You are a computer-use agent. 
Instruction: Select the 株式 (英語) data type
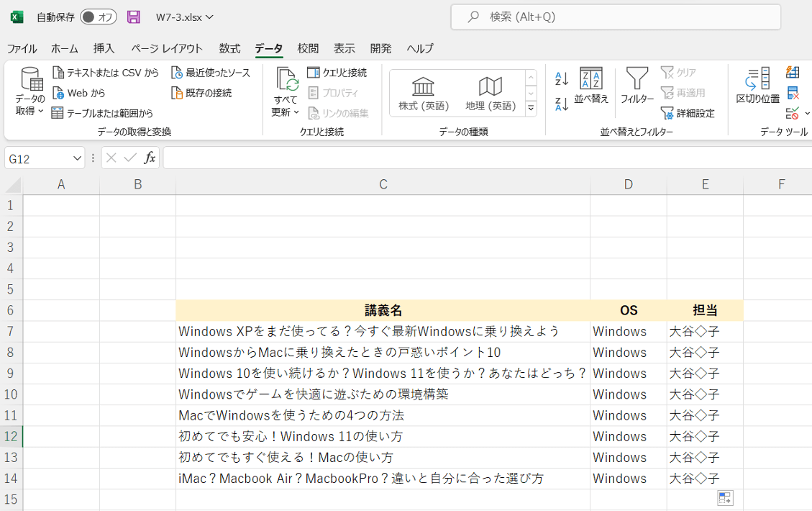[x=424, y=94]
